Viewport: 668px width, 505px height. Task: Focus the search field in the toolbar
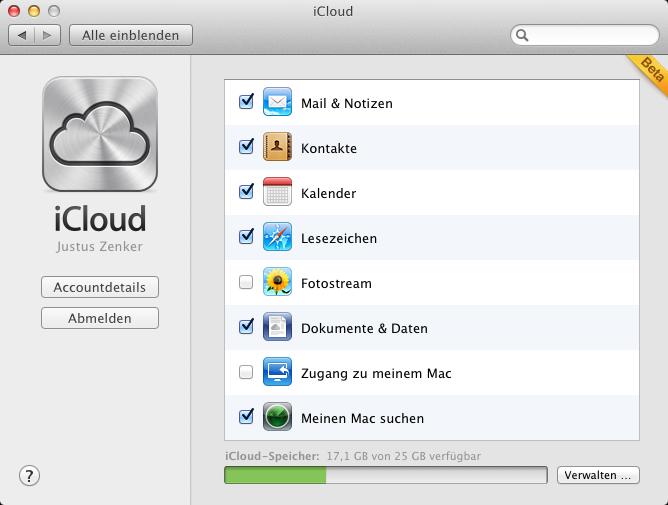pos(585,35)
